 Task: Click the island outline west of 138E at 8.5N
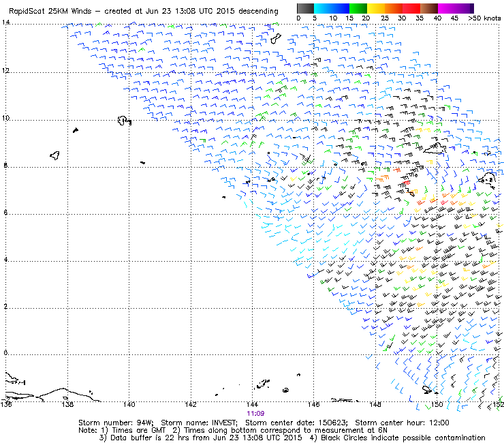pos(54,155)
